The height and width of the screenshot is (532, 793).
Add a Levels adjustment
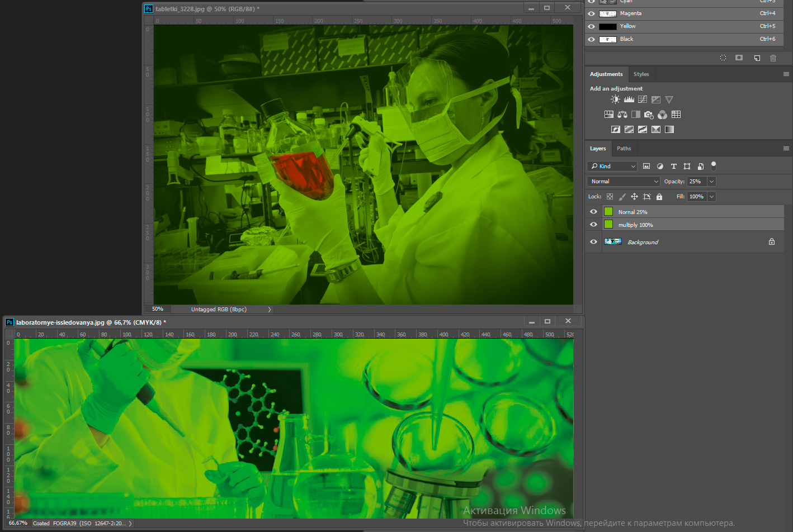pyautogui.click(x=629, y=99)
